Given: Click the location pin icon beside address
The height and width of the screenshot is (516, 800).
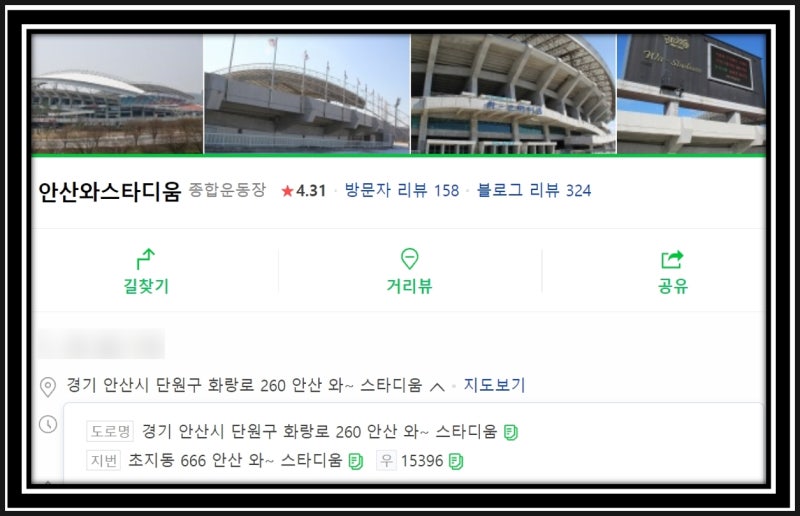Looking at the screenshot, I should (48, 387).
